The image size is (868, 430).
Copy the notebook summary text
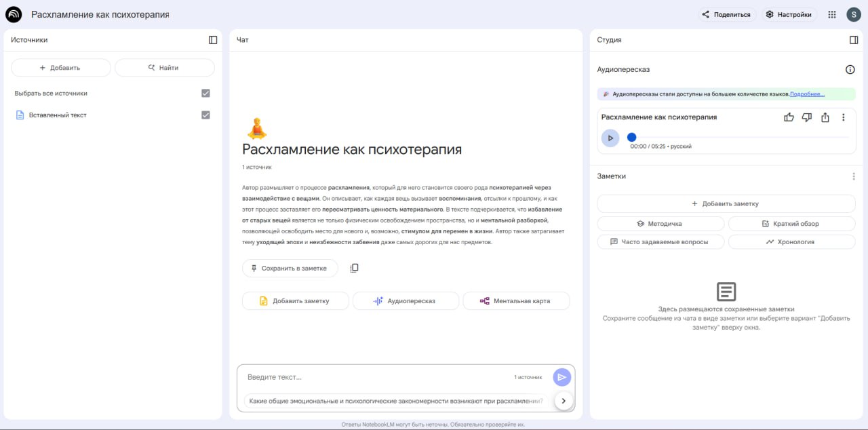pyautogui.click(x=353, y=267)
